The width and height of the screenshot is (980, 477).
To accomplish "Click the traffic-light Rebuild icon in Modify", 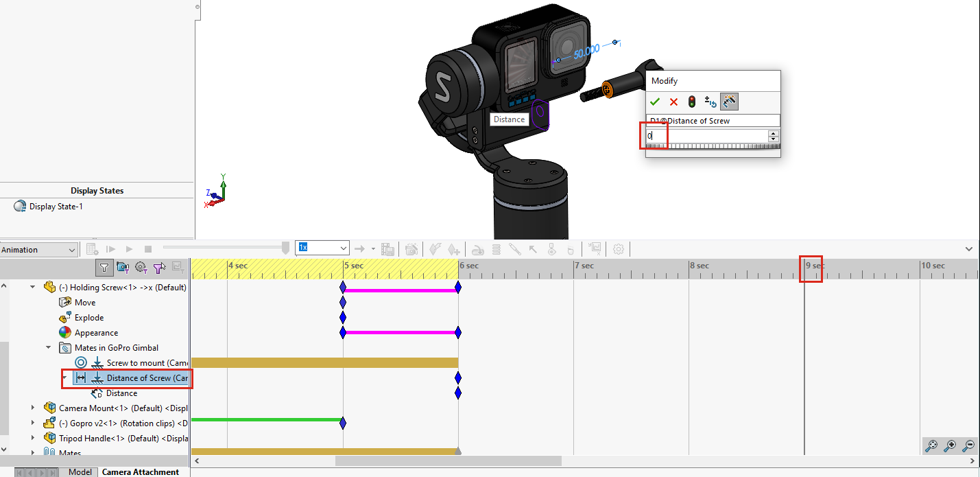I will tap(692, 102).
